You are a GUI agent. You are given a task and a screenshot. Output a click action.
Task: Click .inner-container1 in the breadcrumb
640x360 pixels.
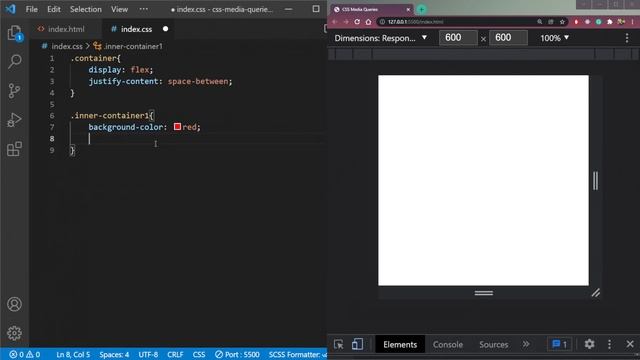coord(133,47)
